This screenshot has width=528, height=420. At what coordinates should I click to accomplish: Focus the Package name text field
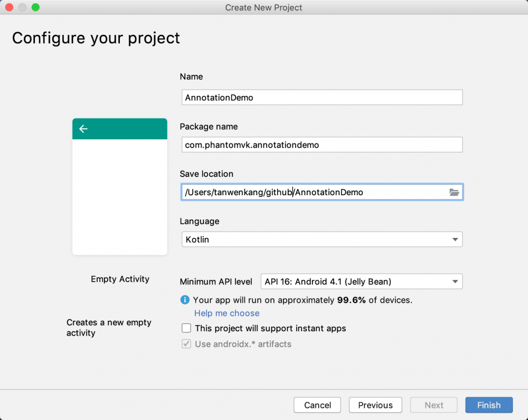pos(321,145)
